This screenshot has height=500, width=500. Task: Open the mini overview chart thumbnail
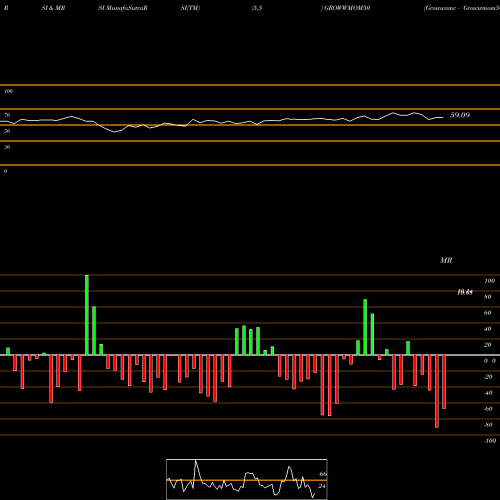coord(247,479)
